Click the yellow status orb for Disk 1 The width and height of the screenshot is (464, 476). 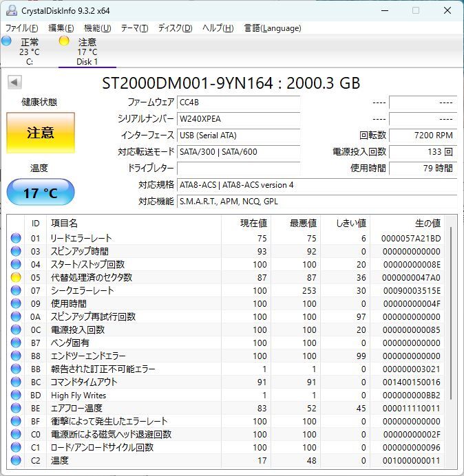pyautogui.click(x=64, y=41)
